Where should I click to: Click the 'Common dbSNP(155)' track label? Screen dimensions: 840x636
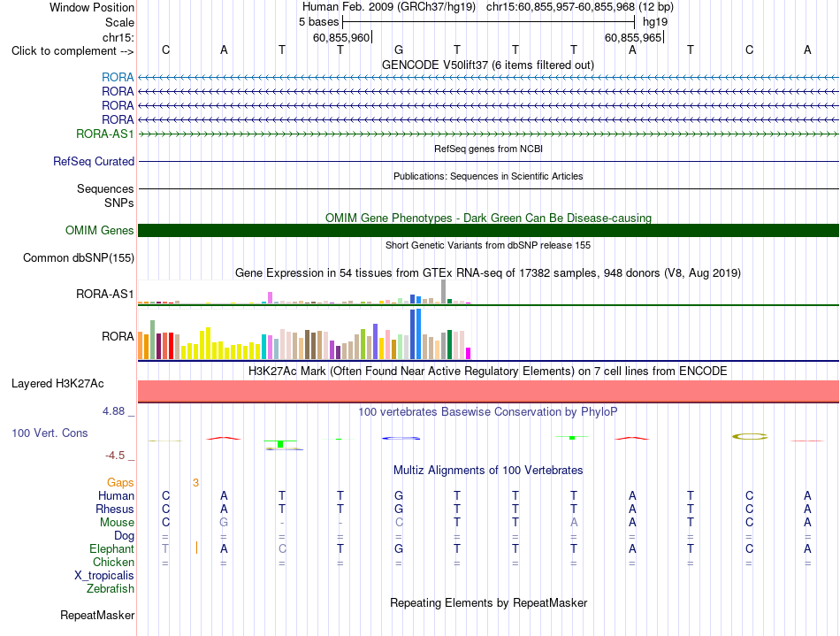[x=78, y=257]
